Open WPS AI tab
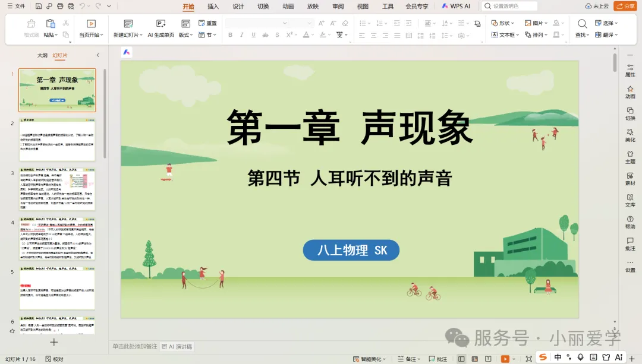The width and height of the screenshot is (642, 364). (456, 6)
